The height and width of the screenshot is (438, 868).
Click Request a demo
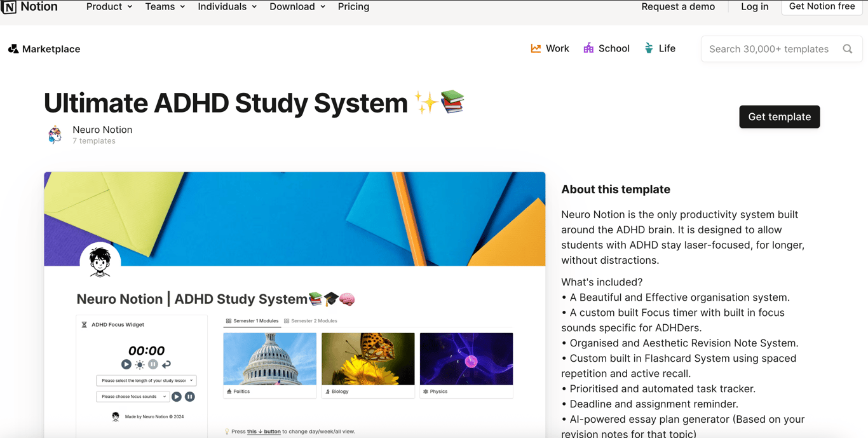click(678, 6)
